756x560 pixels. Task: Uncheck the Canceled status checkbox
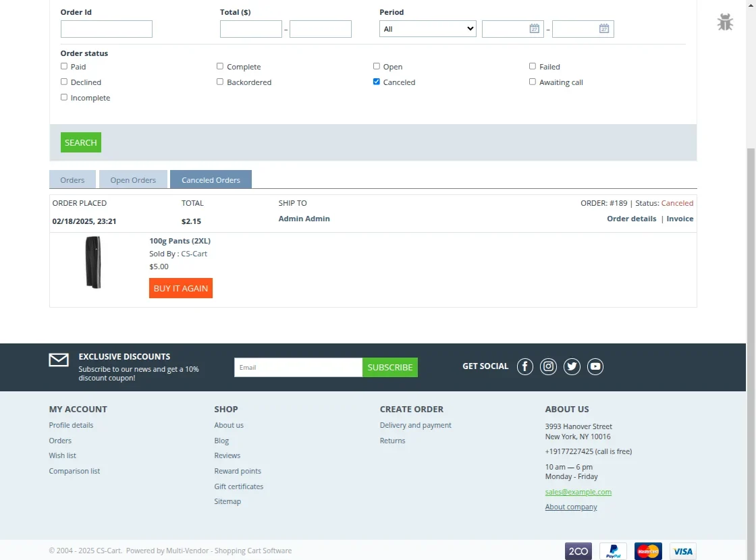(376, 82)
